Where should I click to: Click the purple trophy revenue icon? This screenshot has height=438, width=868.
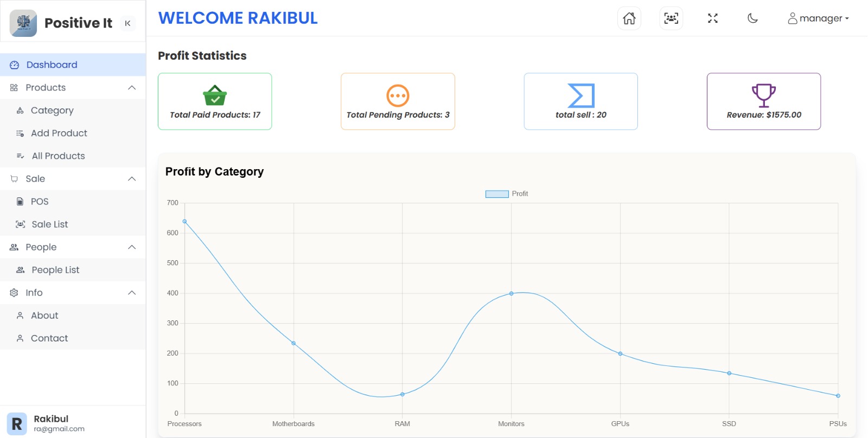coord(763,95)
